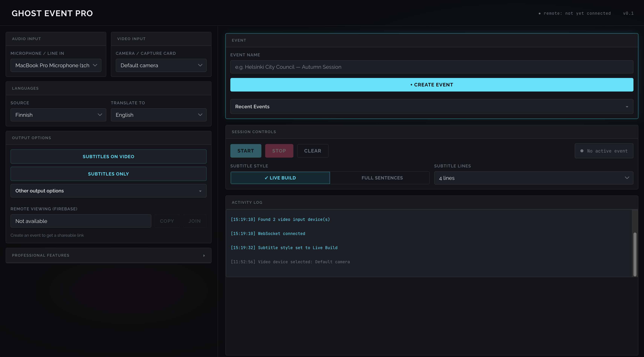The width and height of the screenshot is (644, 357).
Task: Click the Event Name input field
Action: 432,67
